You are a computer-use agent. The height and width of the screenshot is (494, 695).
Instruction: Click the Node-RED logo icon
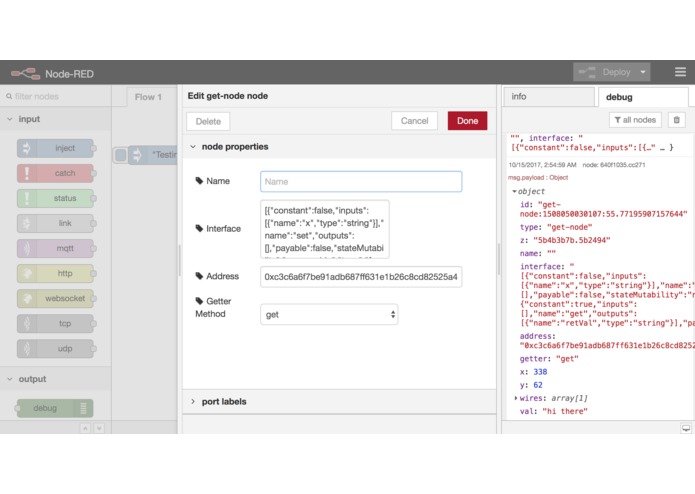point(25,74)
